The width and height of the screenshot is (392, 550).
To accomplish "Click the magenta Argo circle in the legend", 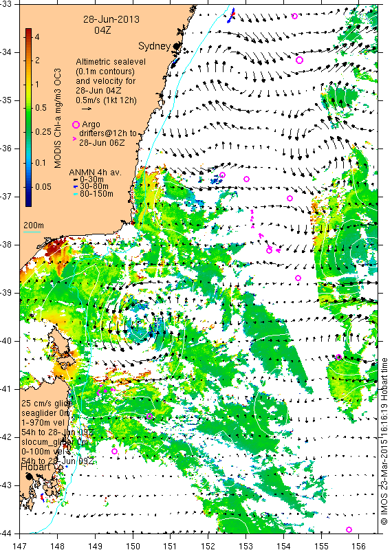I will [x=76, y=125].
